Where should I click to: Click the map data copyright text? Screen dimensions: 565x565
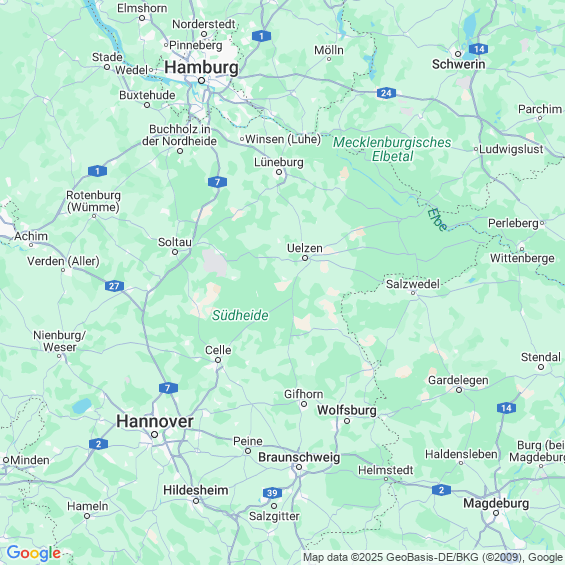point(433,557)
